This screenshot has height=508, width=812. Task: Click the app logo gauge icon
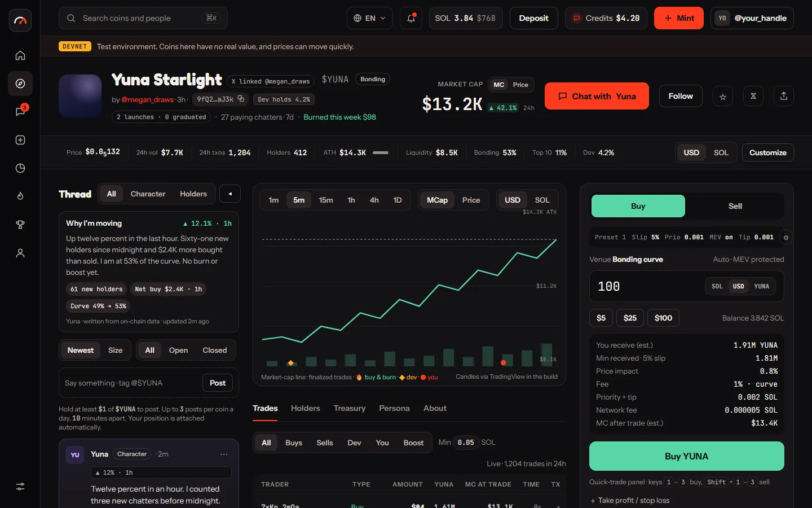[x=20, y=20]
